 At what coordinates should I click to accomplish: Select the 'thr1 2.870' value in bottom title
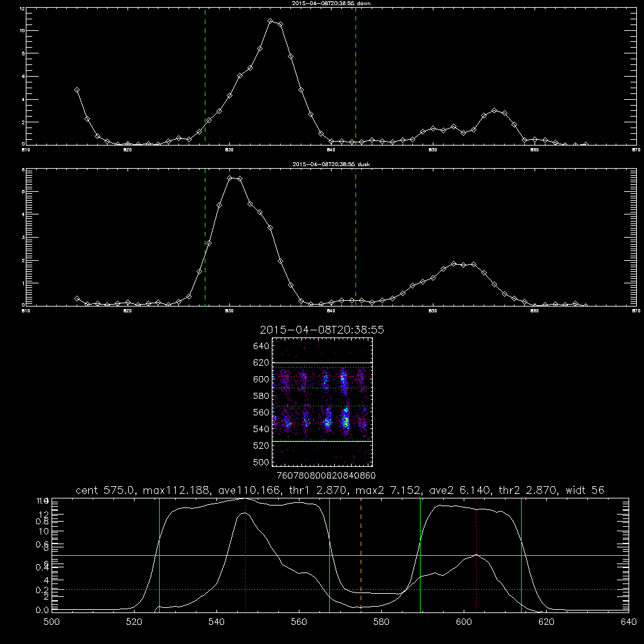tap(320, 490)
